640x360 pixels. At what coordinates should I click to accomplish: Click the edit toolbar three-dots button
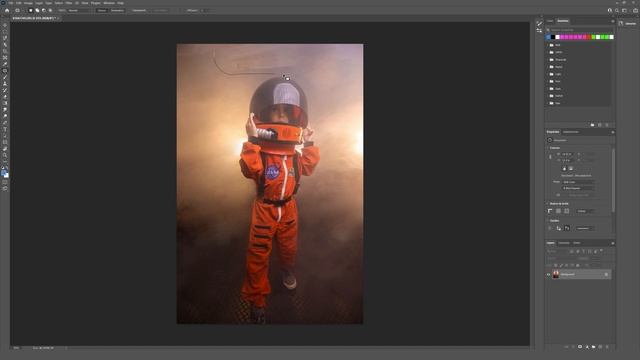click(x=5, y=162)
